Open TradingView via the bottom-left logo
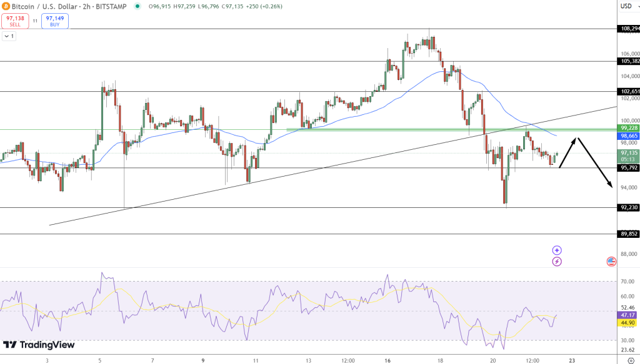Viewport: 640px width, 364px height. pyautogui.click(x=37, y=344)
